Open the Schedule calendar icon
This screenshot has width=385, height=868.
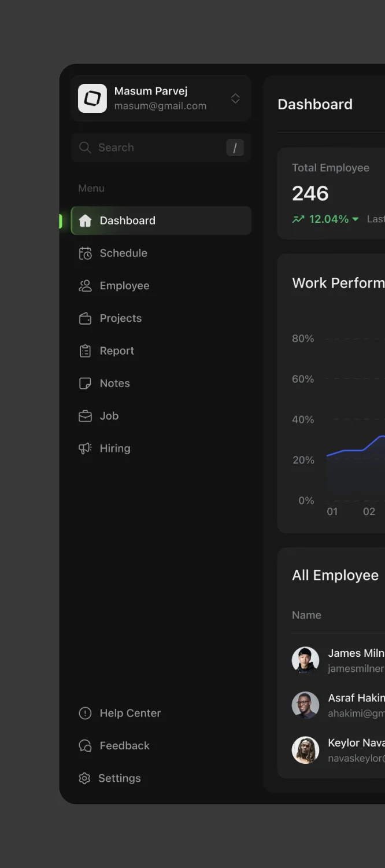pyautogui.click(x=85, y=253)
